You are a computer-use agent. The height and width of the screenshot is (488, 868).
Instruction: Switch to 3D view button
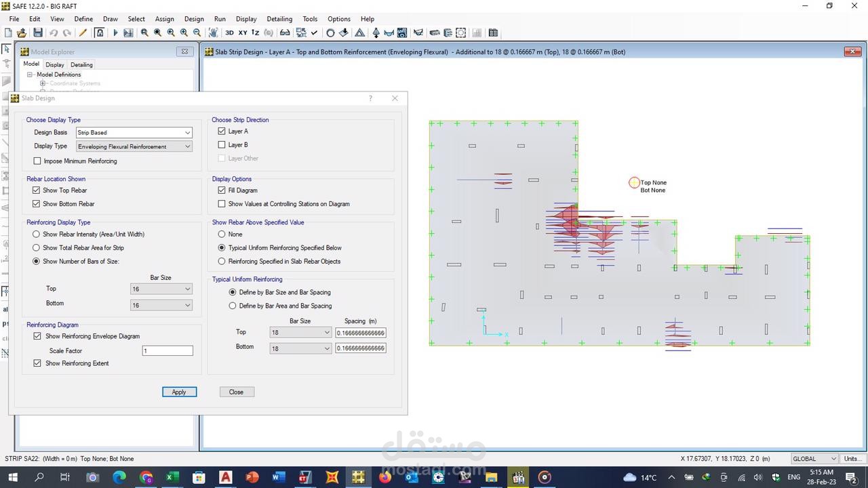pos(230,33)
